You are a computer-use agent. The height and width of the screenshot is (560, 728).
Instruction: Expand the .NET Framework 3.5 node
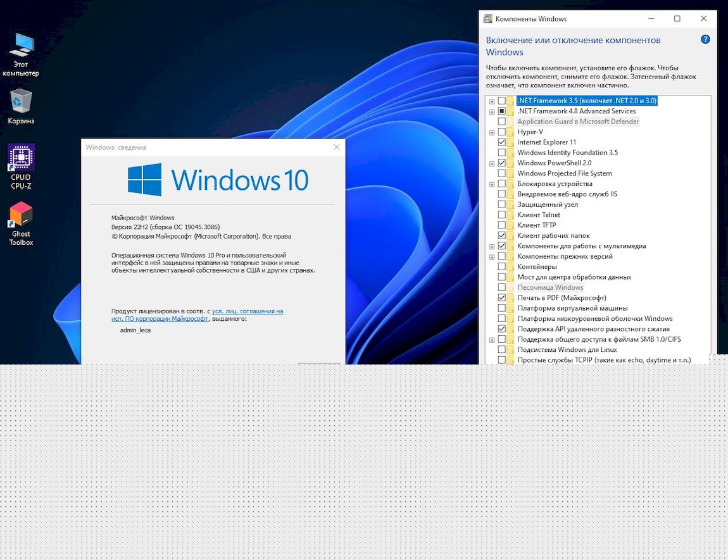point(492,101)
